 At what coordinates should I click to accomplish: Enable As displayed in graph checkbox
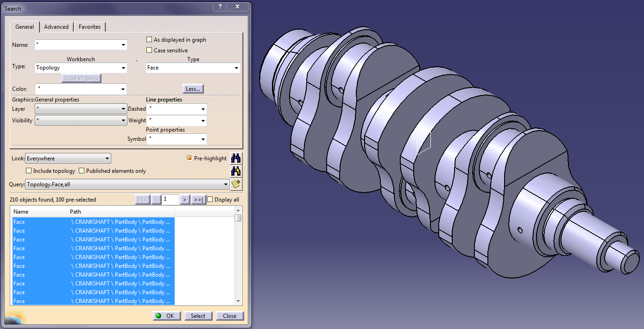coord(149,40)
